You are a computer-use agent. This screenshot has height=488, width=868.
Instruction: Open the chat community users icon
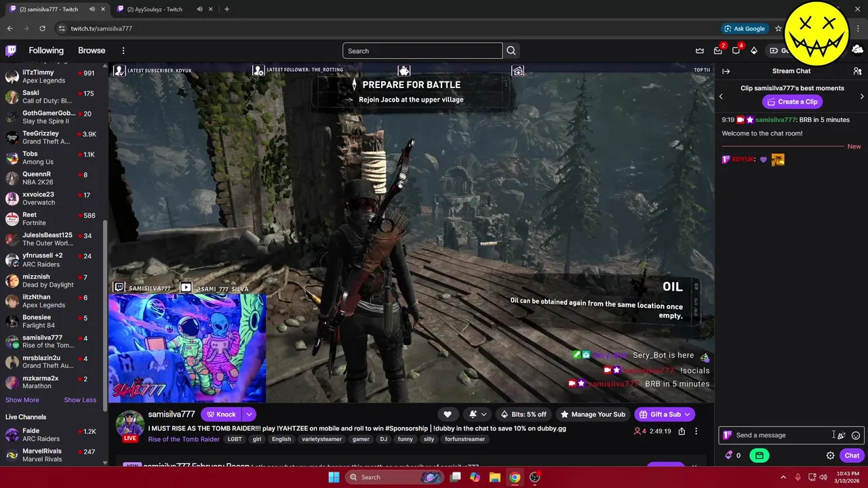coord(857,71)
